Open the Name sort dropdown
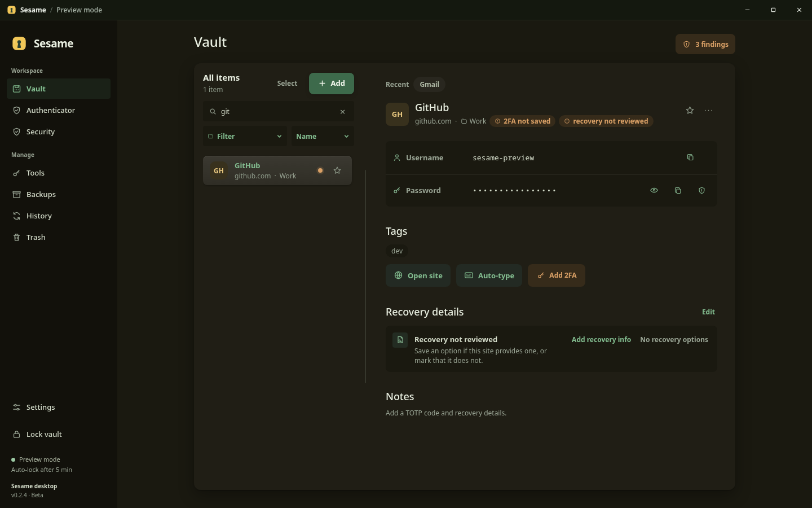Viewport: 812px width, 508px height. [x=323, y=136]
